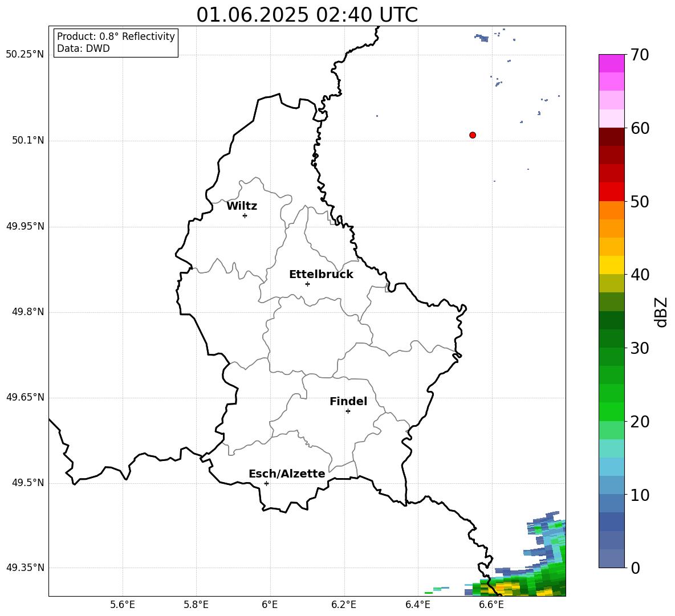Image resolution: width=675 pixels, height=616 pixels.
Task: Pick the yellow colorbar segment above 40
Action: pyautogui.click(x=611, y=265)
